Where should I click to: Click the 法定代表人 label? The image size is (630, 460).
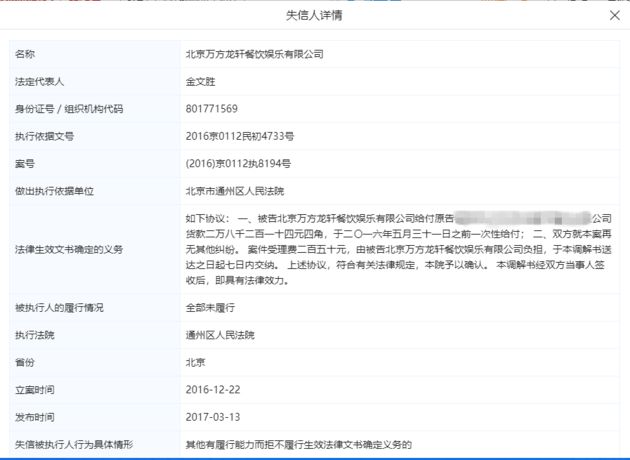click(x=39, y=82)
